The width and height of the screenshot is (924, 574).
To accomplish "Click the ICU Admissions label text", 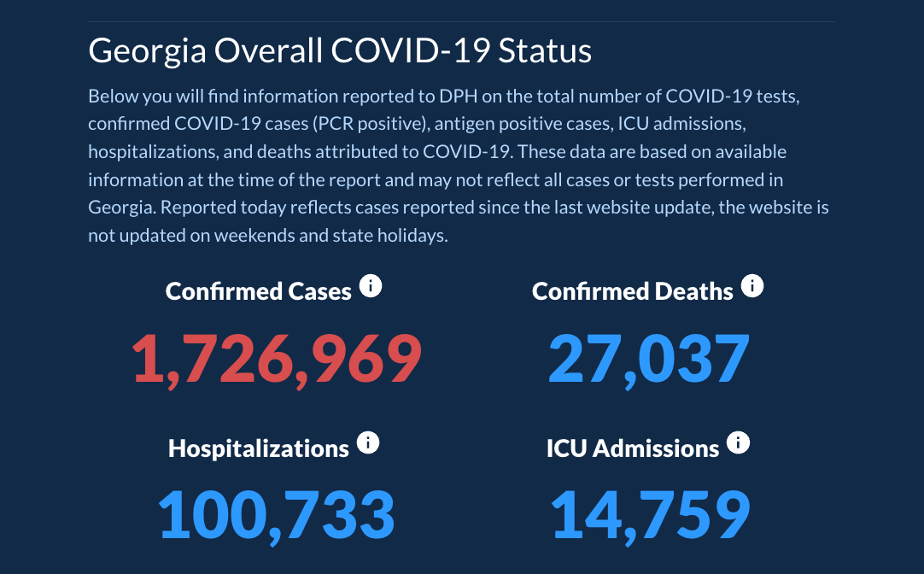I will pos(632,448).
